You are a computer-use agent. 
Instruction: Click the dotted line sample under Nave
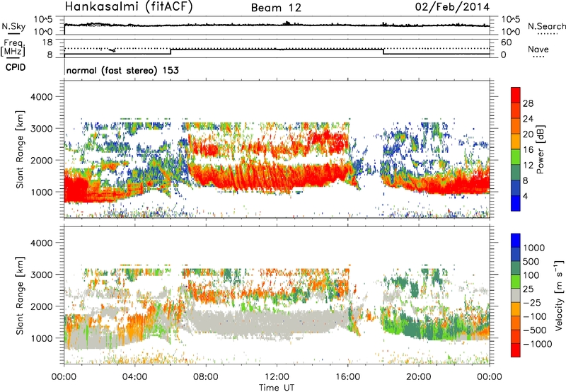coord(538,57)
